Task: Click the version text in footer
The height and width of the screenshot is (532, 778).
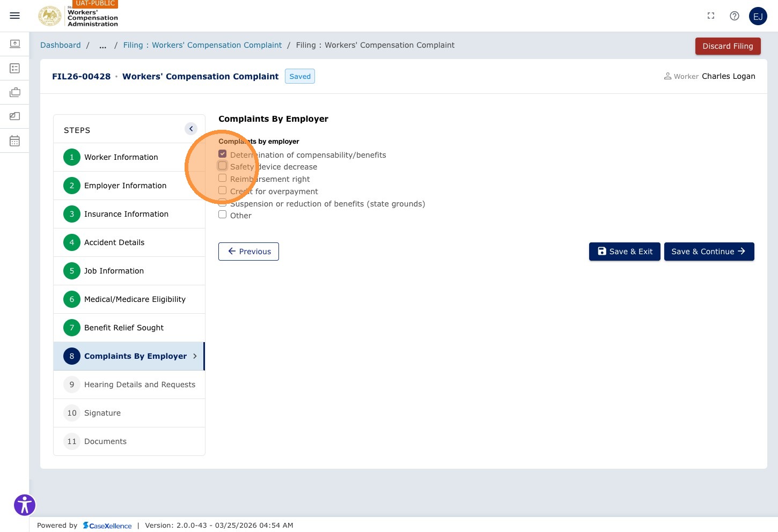Action: [219, 526]
